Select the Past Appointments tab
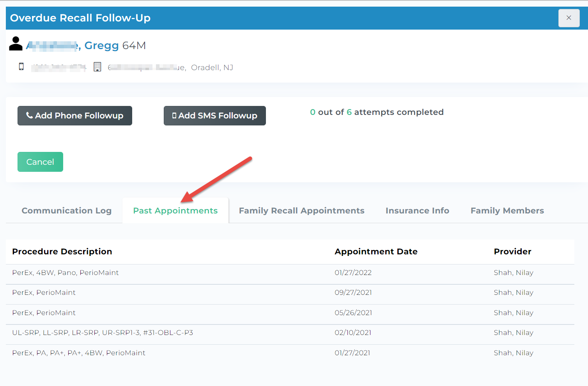 click(175, 211)
